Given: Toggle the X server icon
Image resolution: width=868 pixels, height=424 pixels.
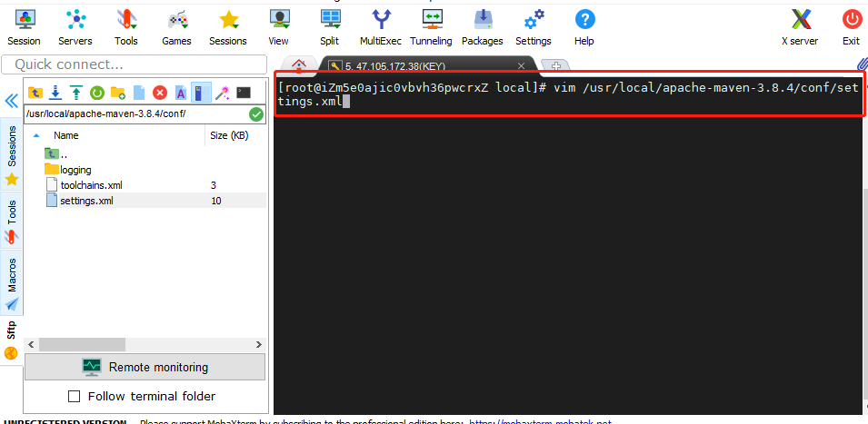Looking at the screenshot, I should click(x=800, y=27).
